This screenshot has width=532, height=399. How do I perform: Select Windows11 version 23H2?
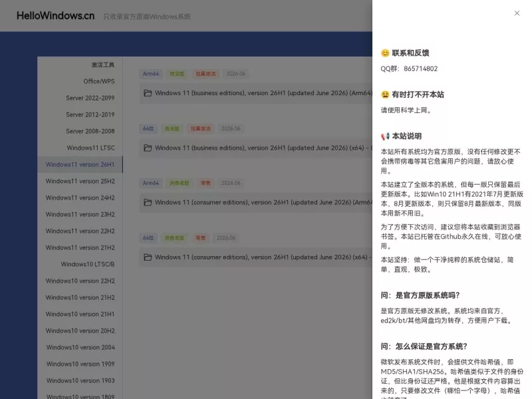point(80,214)
